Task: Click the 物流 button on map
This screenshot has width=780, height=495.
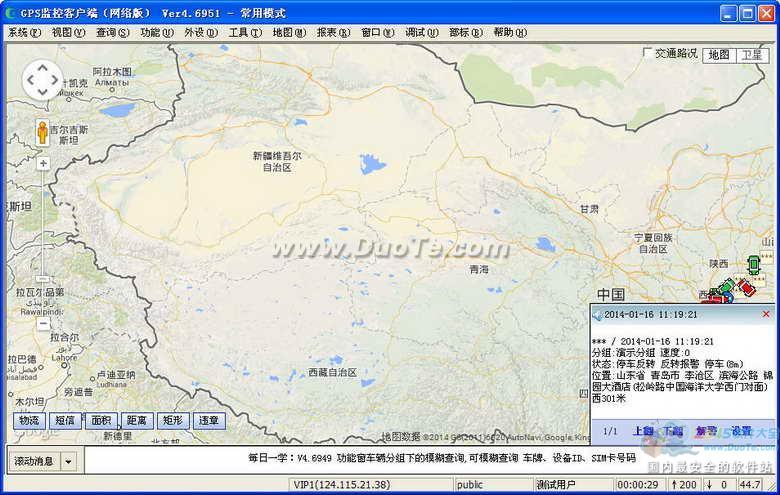Action: [x=29, y=421]
